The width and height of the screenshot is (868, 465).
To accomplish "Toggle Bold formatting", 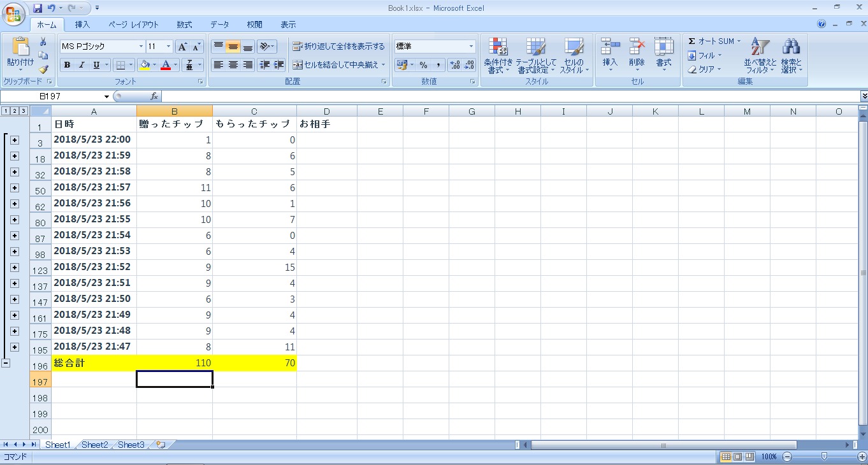I will click(67, 65).
